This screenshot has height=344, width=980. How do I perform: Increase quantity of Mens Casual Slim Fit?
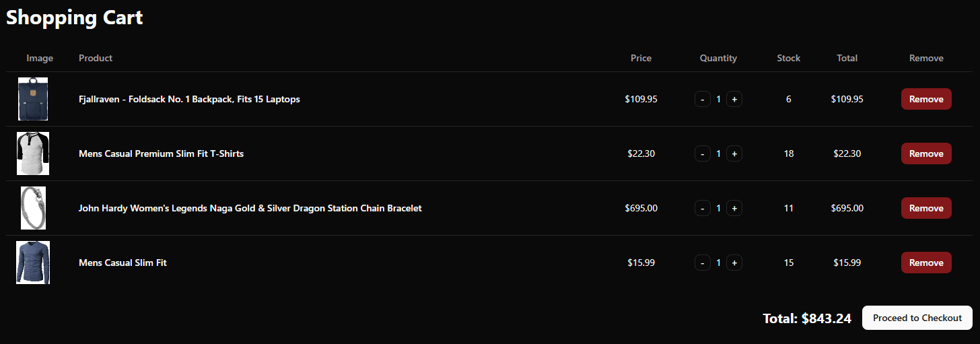point(734,263)
